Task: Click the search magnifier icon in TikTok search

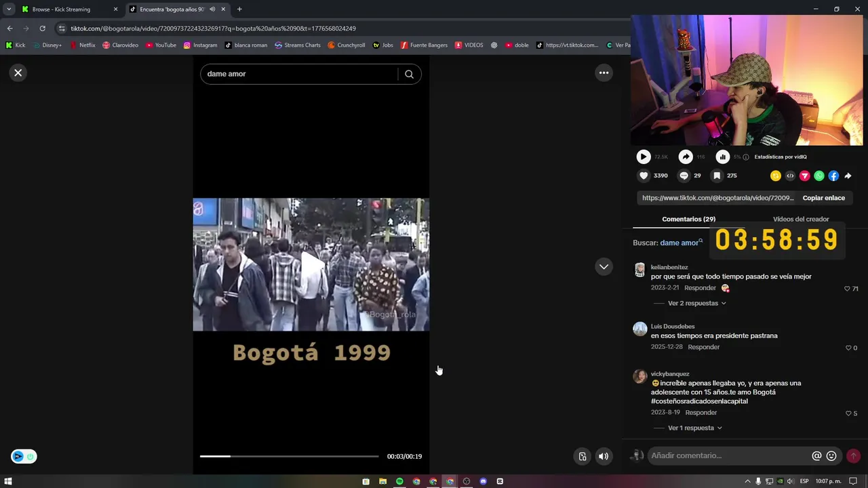Action: click(x=409, y=74)
